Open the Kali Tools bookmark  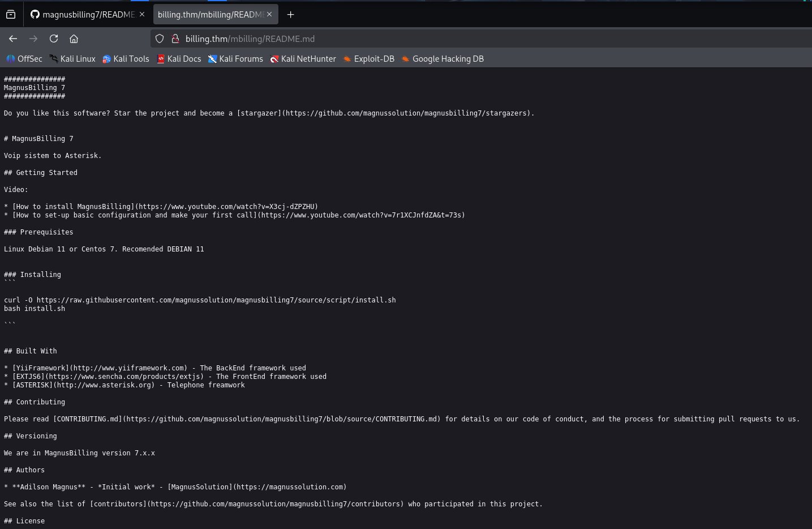126,59
